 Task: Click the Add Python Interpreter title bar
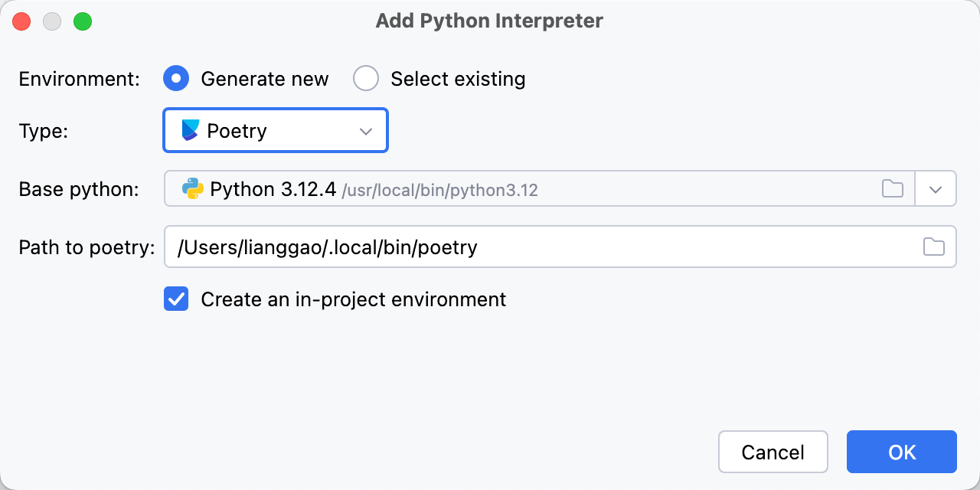pos(489,21)
